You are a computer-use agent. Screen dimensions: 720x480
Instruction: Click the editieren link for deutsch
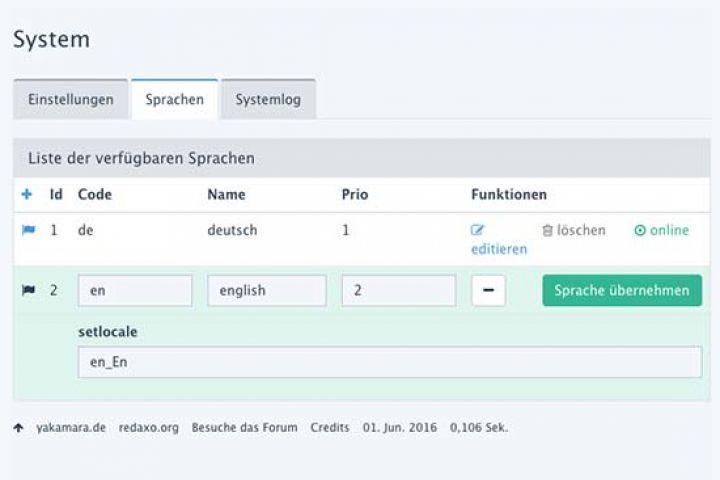coord(498,249)
